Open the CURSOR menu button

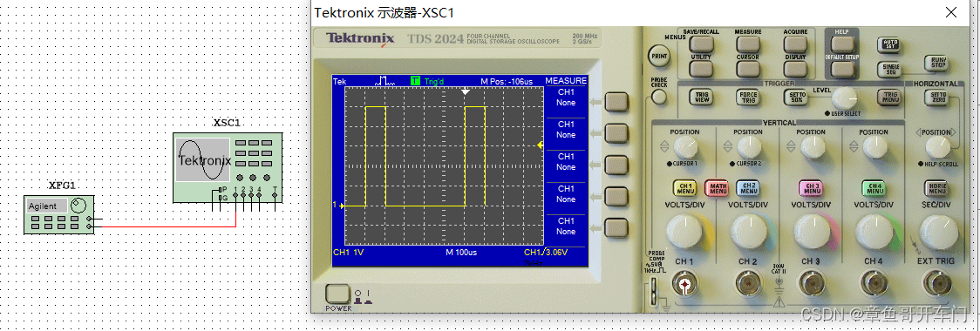pos(747,68)
